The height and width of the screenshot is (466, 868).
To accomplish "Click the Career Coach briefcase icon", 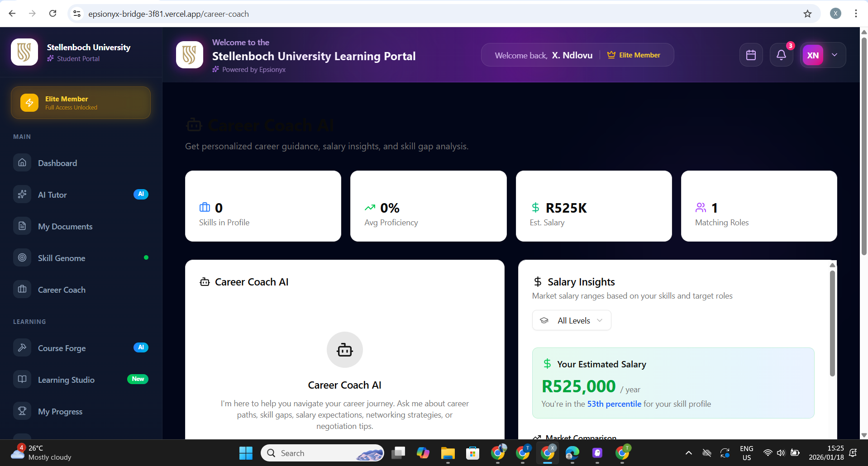I will (22, 289).
